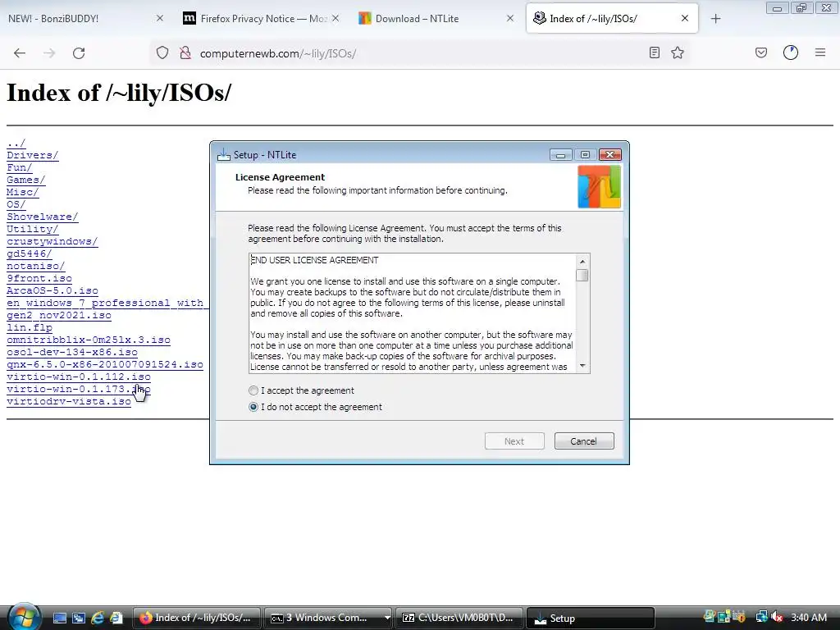The height and width of the screenshot is (630, 840).
Task: Open Save to Pocket icon
Action: click(x=761, y=52)
